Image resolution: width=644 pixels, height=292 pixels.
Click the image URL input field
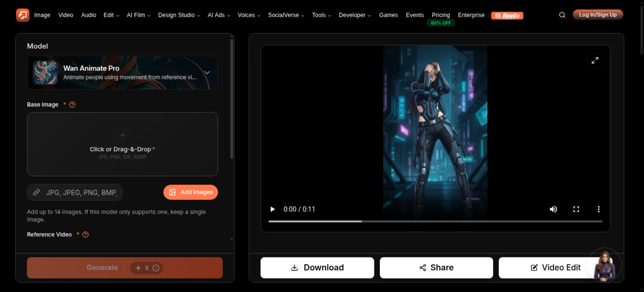[x=75, y=192]
